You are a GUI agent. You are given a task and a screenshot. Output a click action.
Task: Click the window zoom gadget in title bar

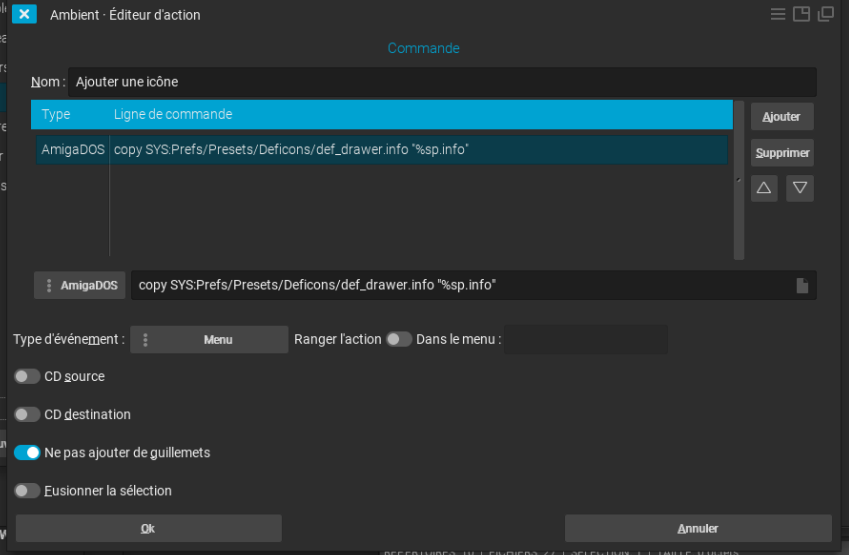(x=801, y=14)
